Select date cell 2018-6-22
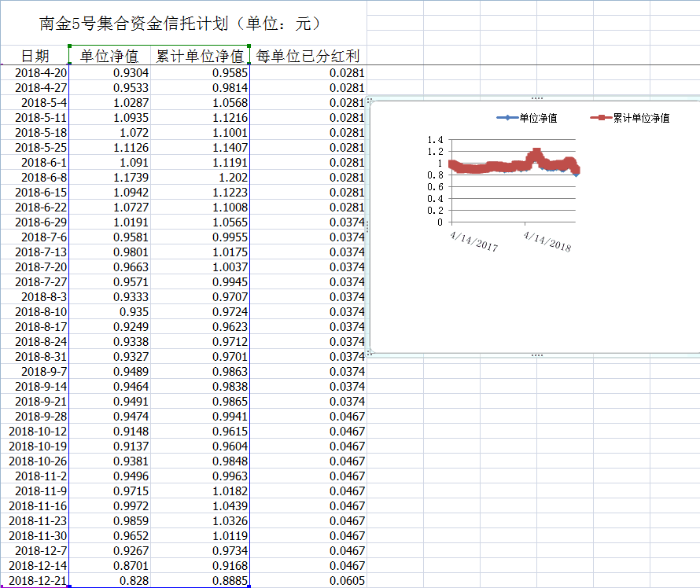Viewport: 700px width, 588px height. tap(35, 208)
